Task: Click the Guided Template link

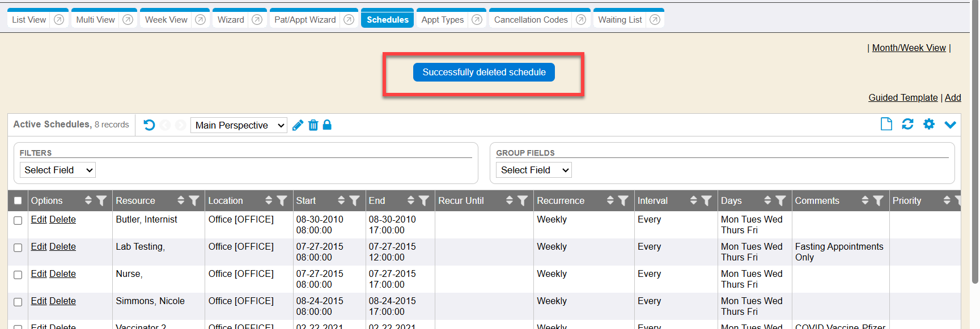Action: point(902,97)
